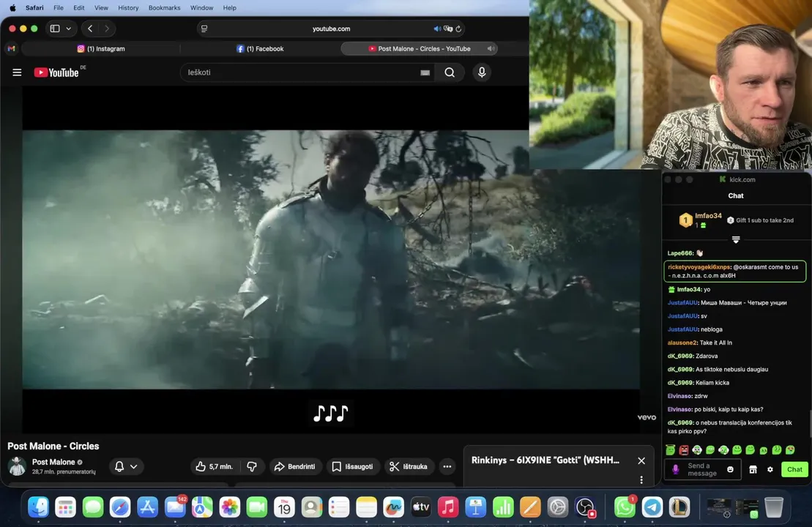Screen dimensions: 812x527
Task: Click chat message 'Take it All In'
Action: click(x=715, y=343)
